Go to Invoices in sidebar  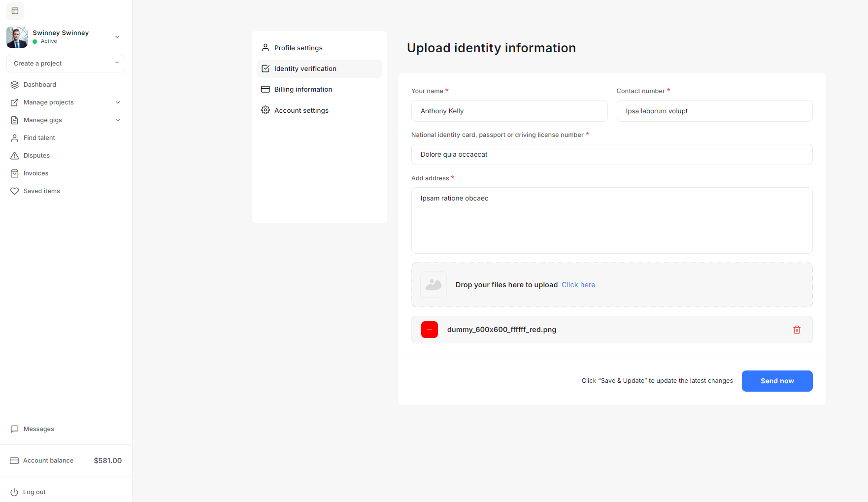[36, 173]
